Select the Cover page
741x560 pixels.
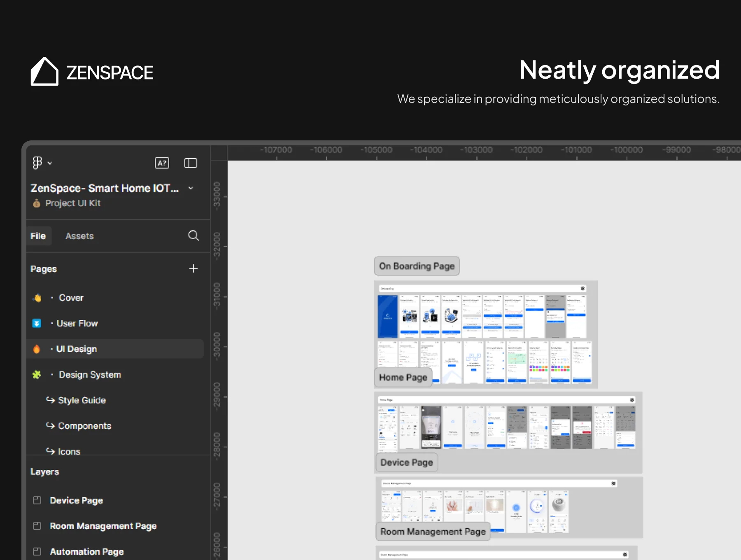115,298
